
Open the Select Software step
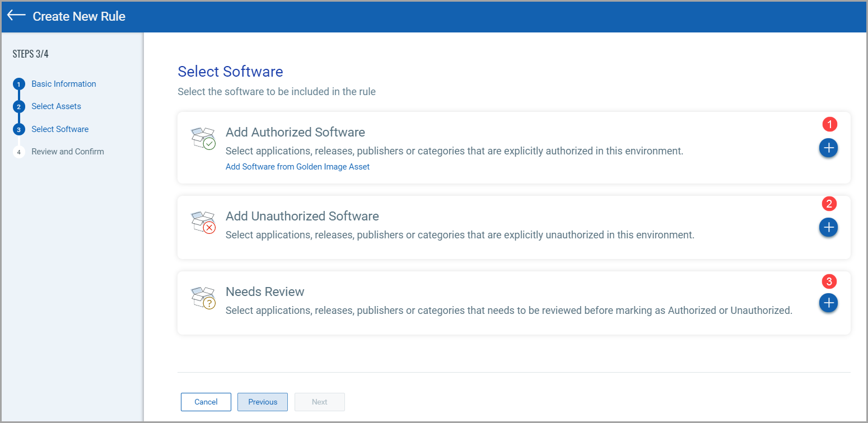point(60,129)
